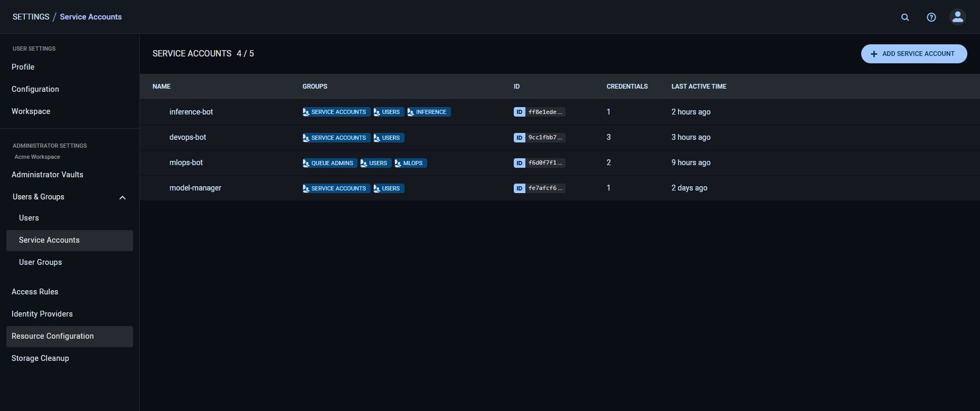Open the Profile settings page
The height and width of the screenshot is (411, 980).
pyautogui.click(x=23, y=67)
